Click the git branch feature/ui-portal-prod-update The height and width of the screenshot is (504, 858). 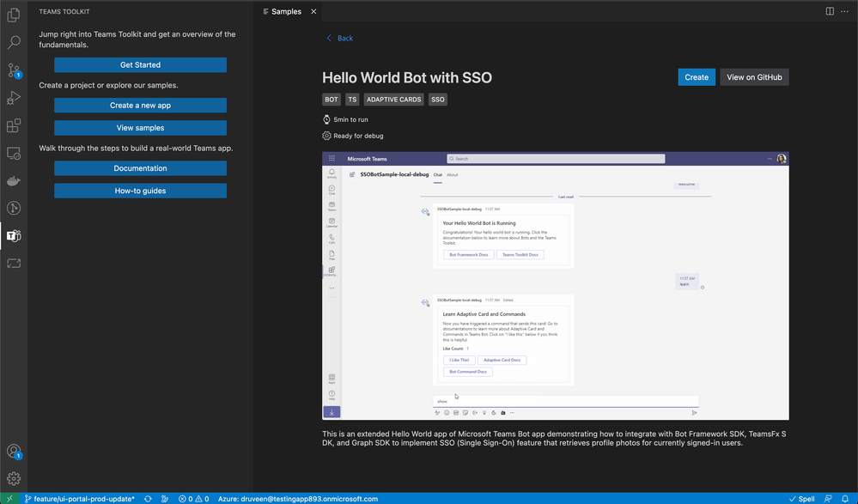tap(79, 499)
